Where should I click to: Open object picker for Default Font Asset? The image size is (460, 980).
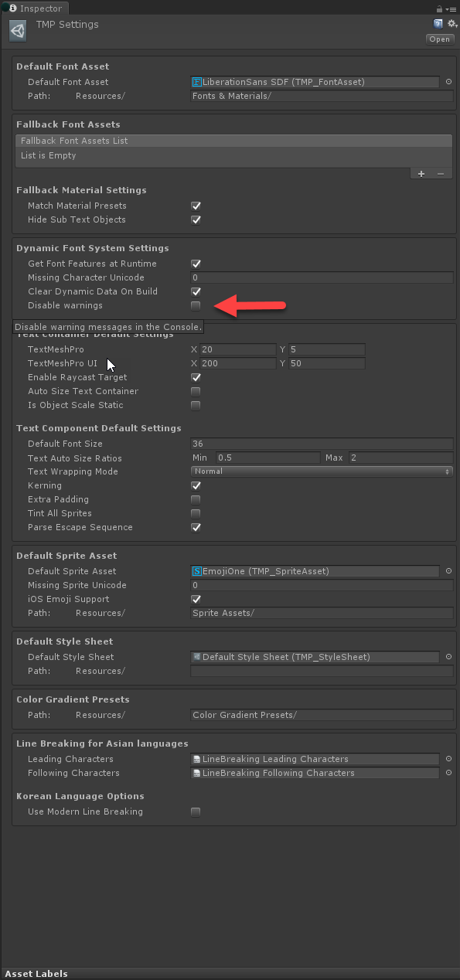448,82
